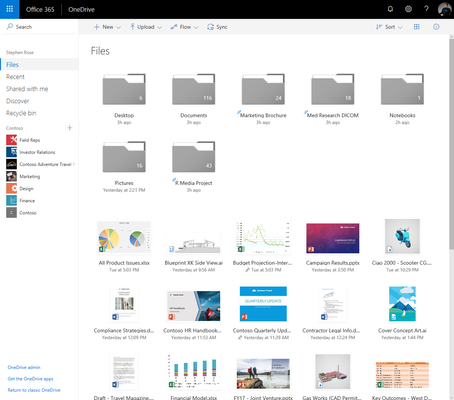Open the user profile picture menu
Image resolution: width=454 pixels, height=400 pixels.
point(445,9)
